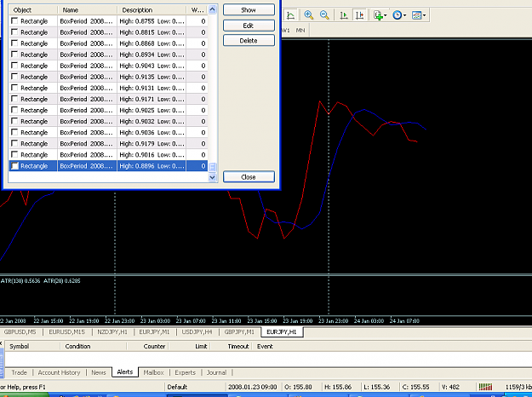Screen dimensions: 532x397
Task: Click the periodicity clock icon
Action: click(x=397, y=15)
